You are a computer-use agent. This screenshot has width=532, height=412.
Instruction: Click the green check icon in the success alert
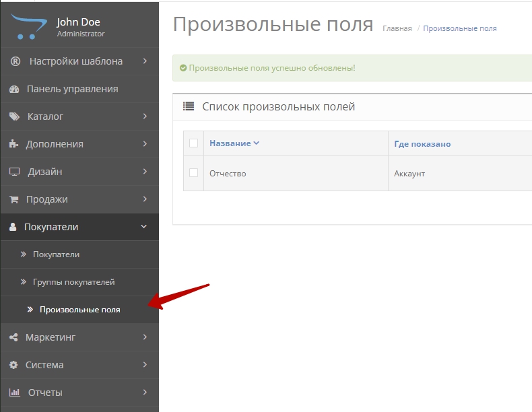(x=183, y=68)
